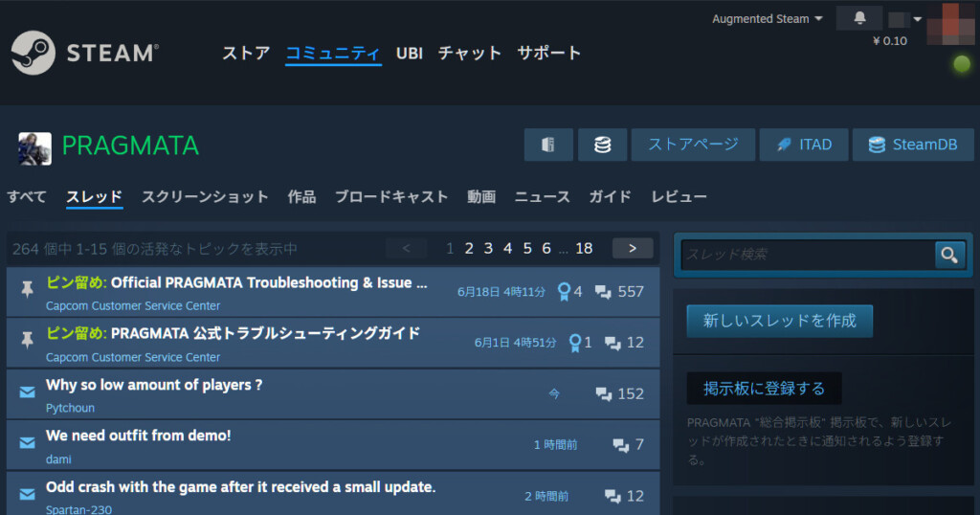Click 新しいスレッドを作成 button
Image resolution: width=980 pixels, height=515 pixels.
779,321
